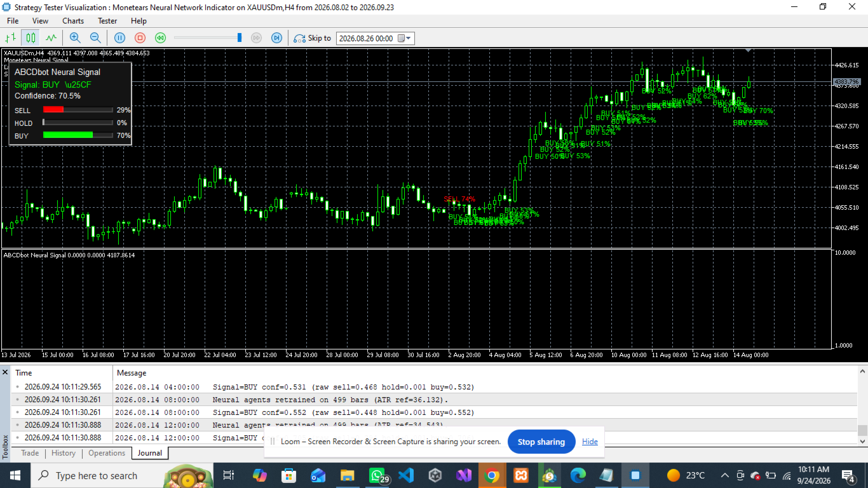Open the Operations tab
The width and height of the screenshot is (868, 488).
coord(107,453)
